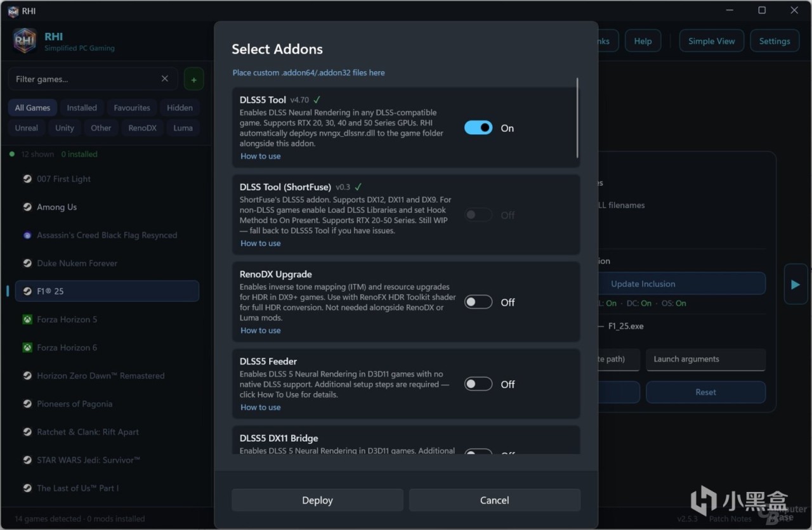Click the DLSS5 DX11 Bridge addon title
Screen dimensions: 812x530
[279, 439]
